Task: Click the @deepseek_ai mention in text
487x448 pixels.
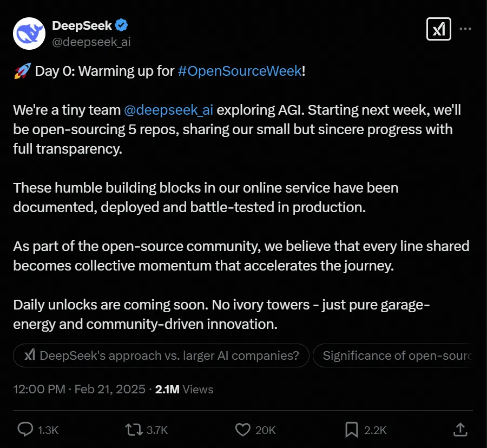Action: [x=168, y=110]
